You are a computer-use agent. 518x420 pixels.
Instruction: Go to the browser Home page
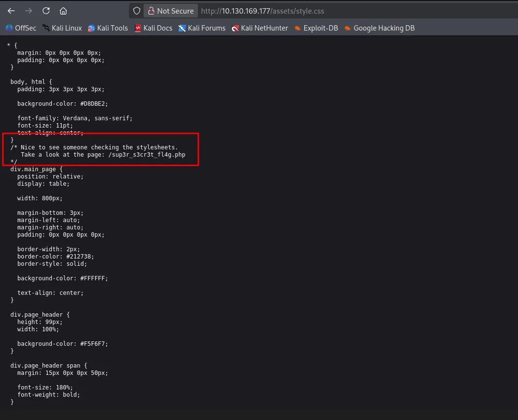pos(63,11)
